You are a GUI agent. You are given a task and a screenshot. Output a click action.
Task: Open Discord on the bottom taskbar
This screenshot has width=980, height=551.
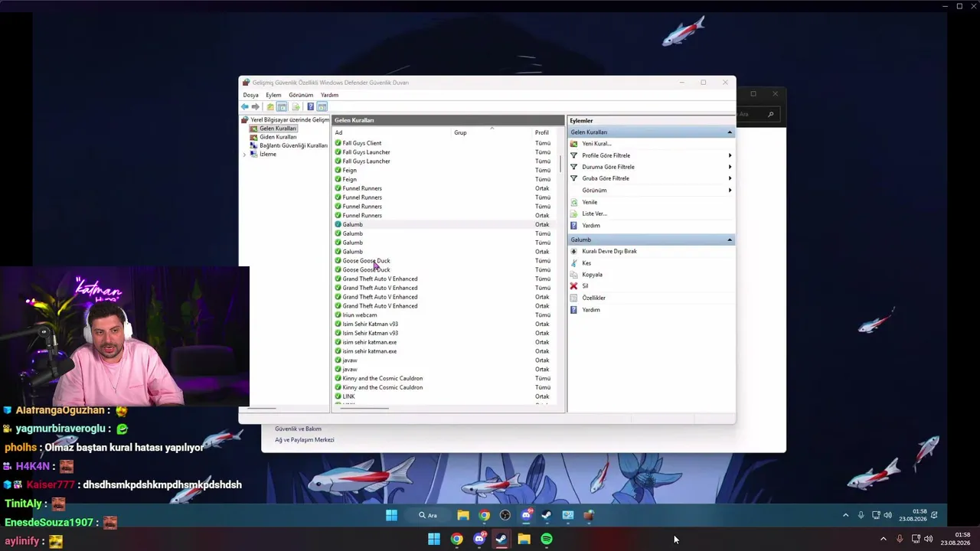pyautogui.click(x=479, y=540)
